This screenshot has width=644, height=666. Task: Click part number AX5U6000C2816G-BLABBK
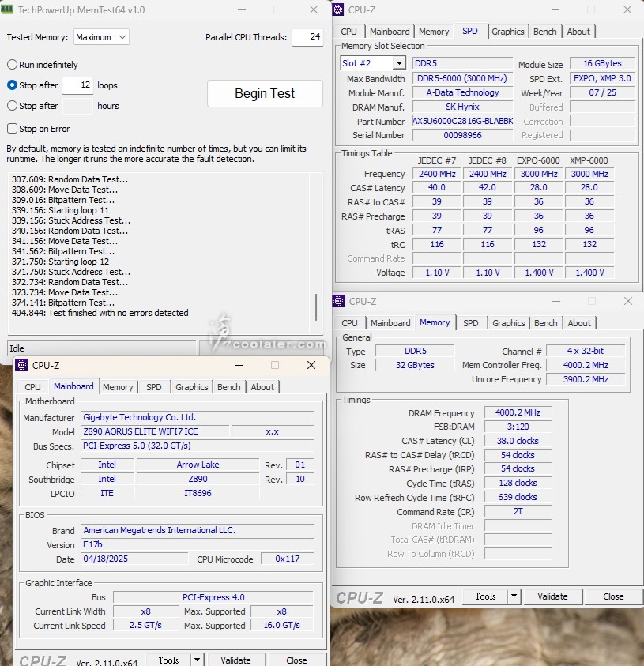(x=462, y=121)
